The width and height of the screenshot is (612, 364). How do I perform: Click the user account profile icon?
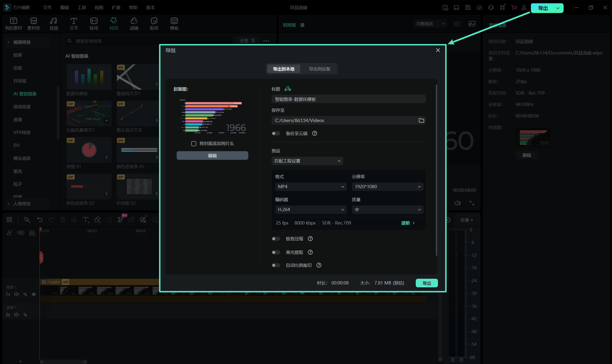(x=524, y=8)
